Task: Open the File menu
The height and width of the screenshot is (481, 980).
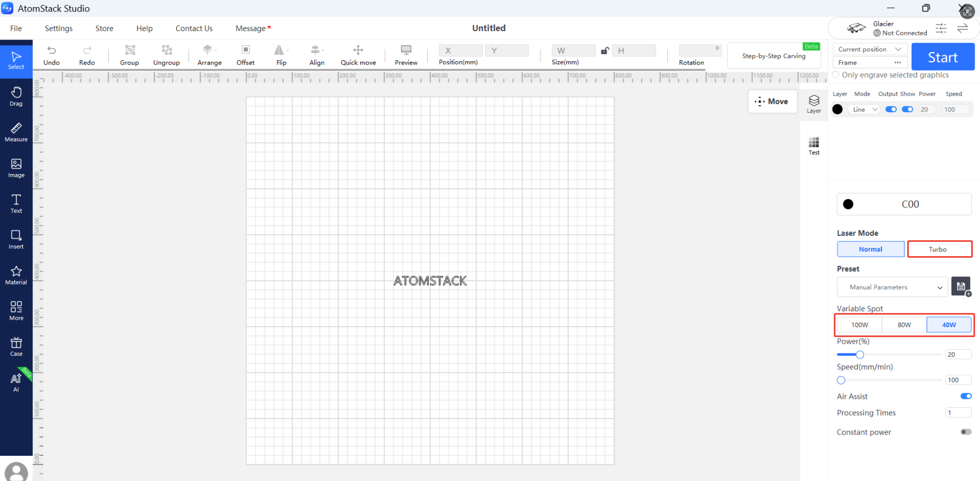Action: pyautogui.click(x=16, y=28)
